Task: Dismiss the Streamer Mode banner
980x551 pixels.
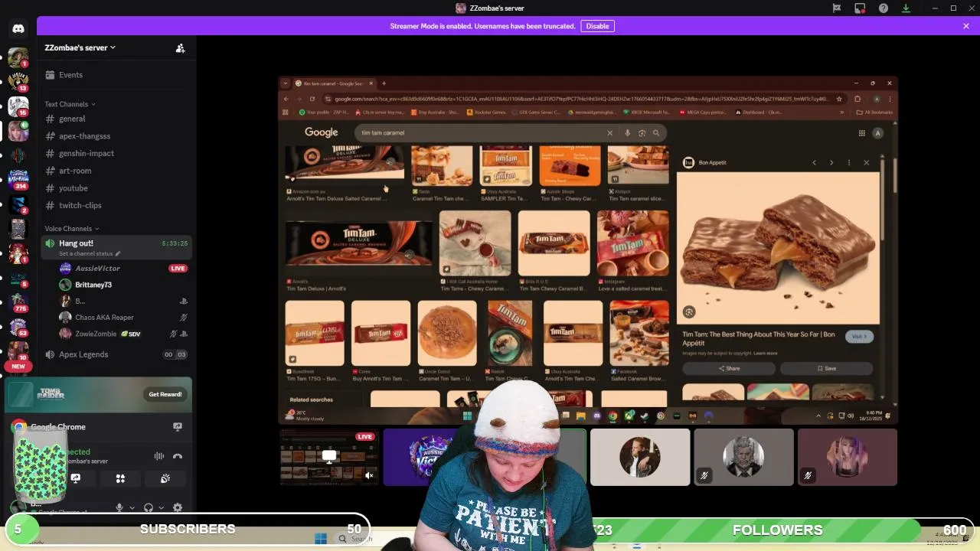Action: 966,26
